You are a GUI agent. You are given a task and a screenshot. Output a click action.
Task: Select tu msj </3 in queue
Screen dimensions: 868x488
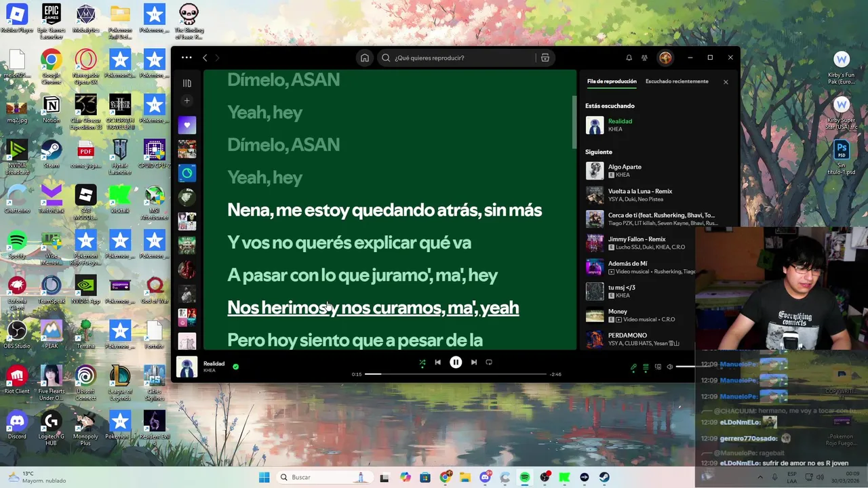(639, 291)
